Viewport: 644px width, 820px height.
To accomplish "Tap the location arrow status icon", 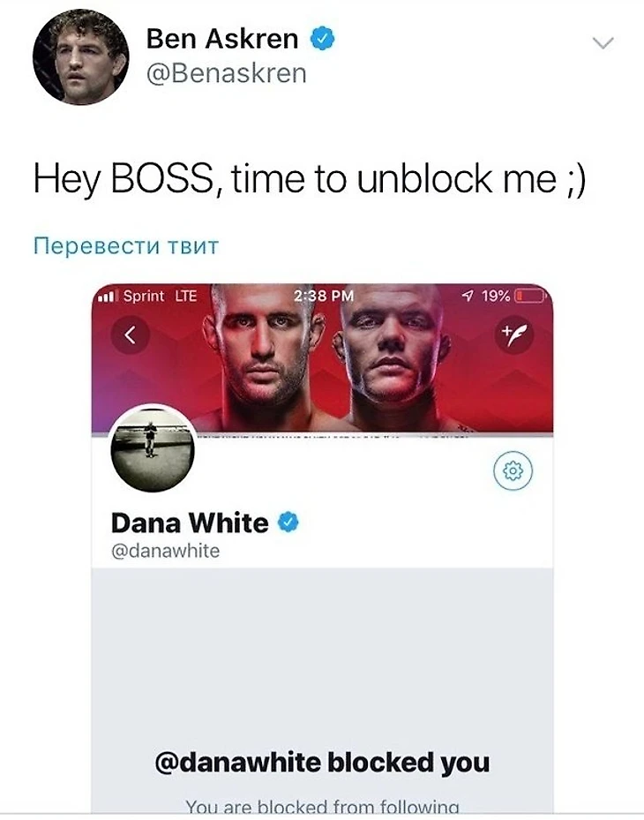I will click(x=468, y=297).
